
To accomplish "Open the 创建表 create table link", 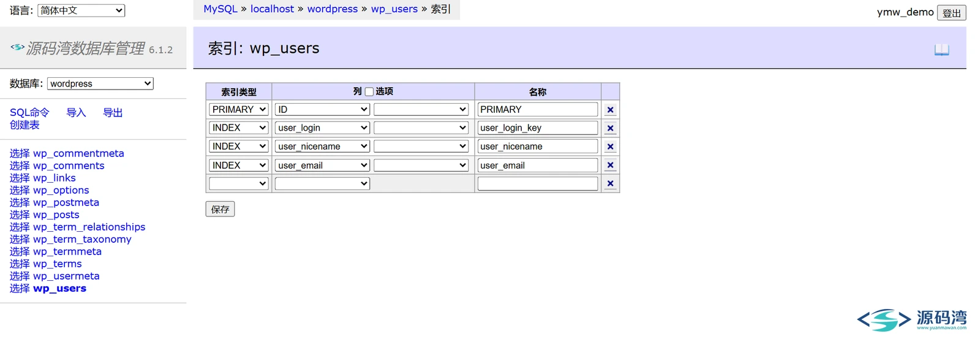I will click(x=24, y=124).
